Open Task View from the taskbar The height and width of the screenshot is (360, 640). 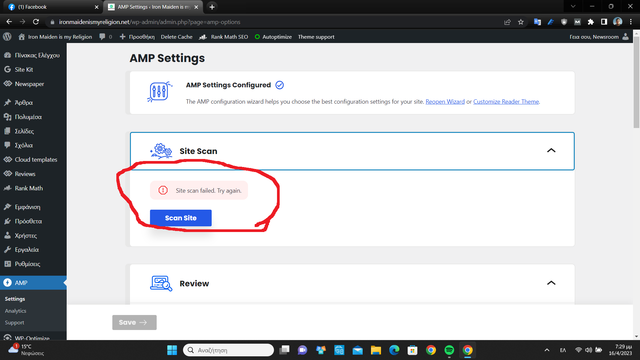(x=284, y=350)
